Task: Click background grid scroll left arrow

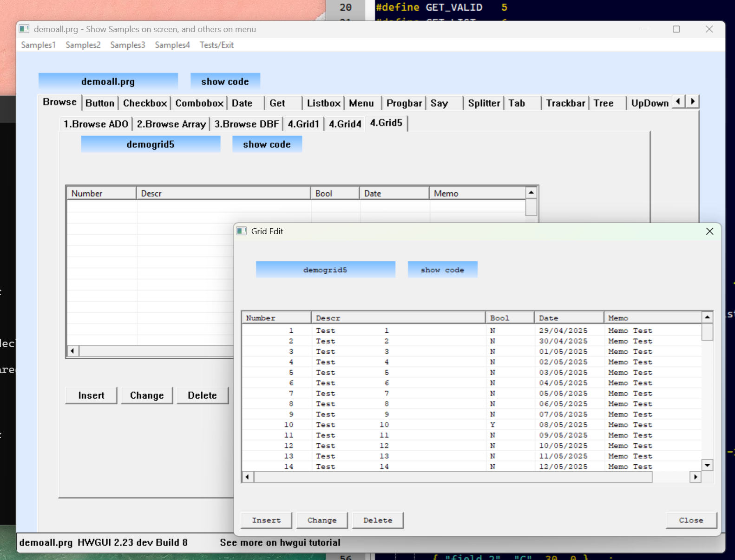Action: pos(72,351)
